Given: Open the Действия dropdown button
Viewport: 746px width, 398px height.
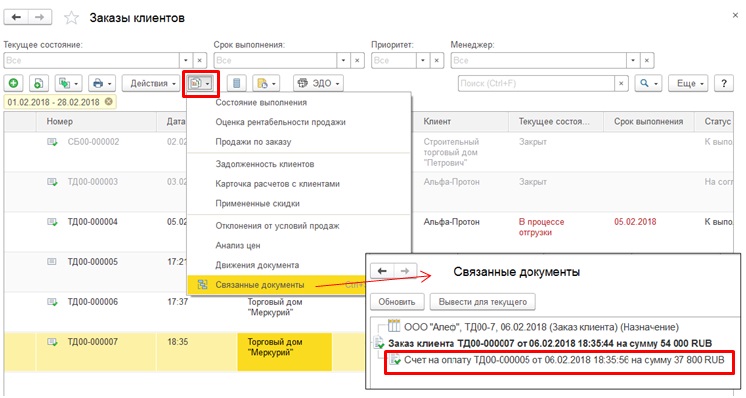Looking at the screenshot, I should [x=151, y=83].
